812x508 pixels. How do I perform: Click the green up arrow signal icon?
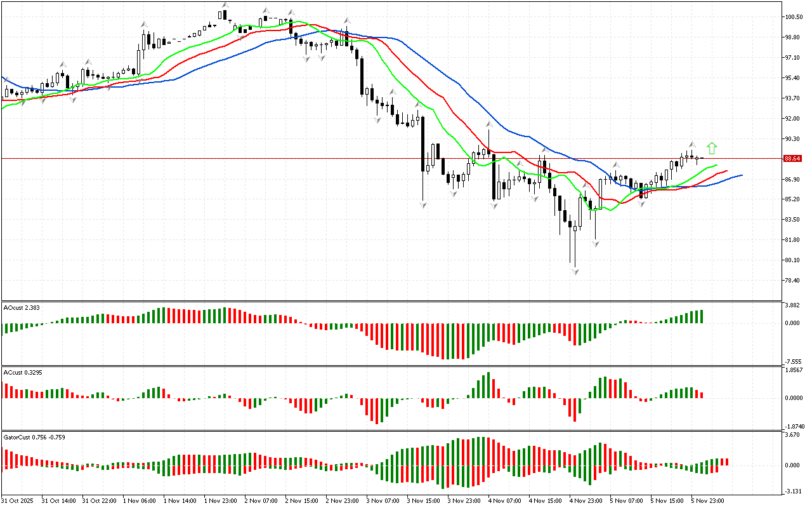tap(712, 149)
